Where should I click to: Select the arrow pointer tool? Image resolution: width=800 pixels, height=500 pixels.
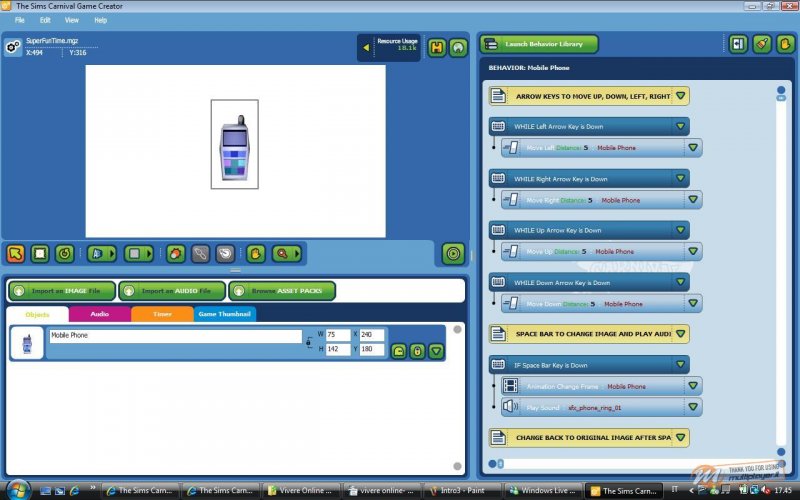point(17,254)
